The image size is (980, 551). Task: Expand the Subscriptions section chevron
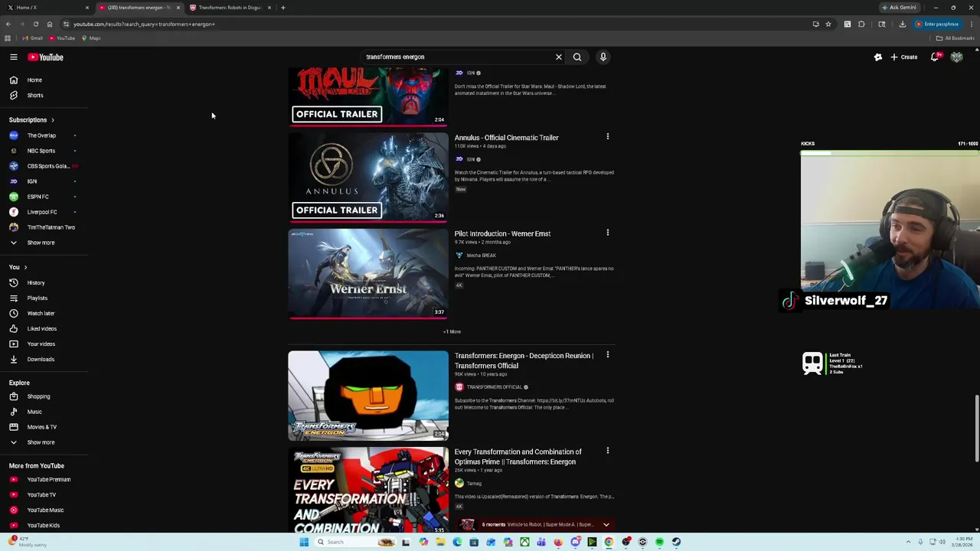click(x=53, y=120)
